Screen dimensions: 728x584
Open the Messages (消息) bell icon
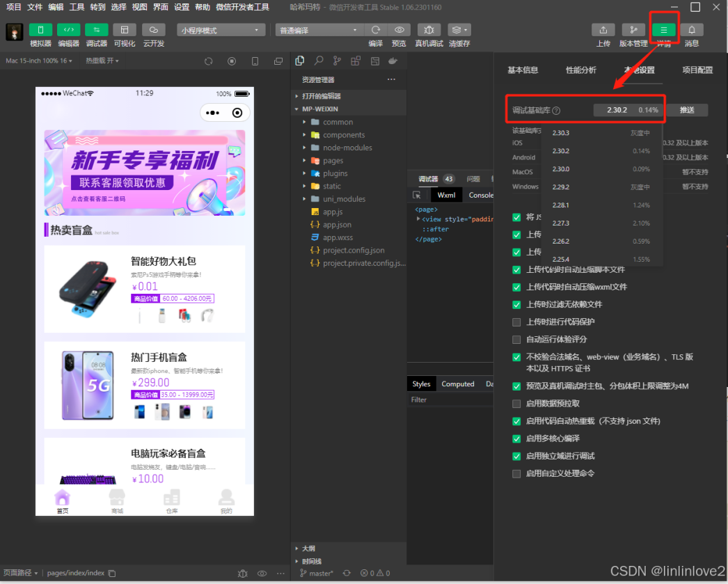pyautogui.click(x=692, y=30)
